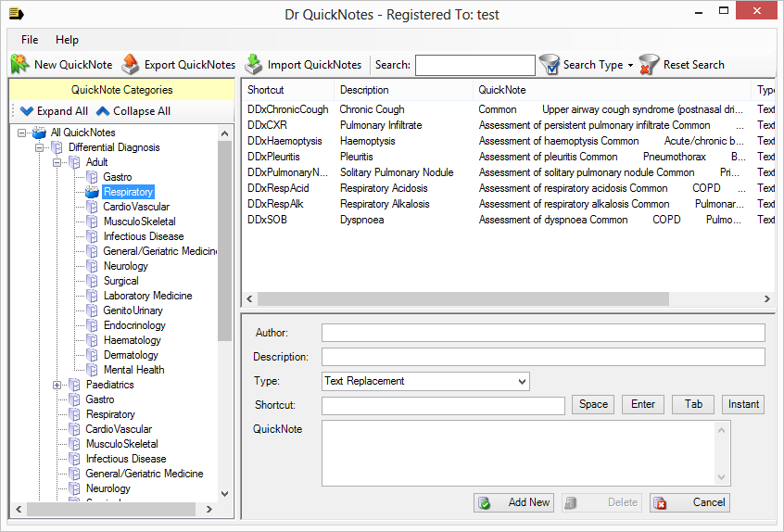This screenshot has height=532, width=784.
Task: Click the Cancel button
Action: pyautogui.click(x=689, y=503)
